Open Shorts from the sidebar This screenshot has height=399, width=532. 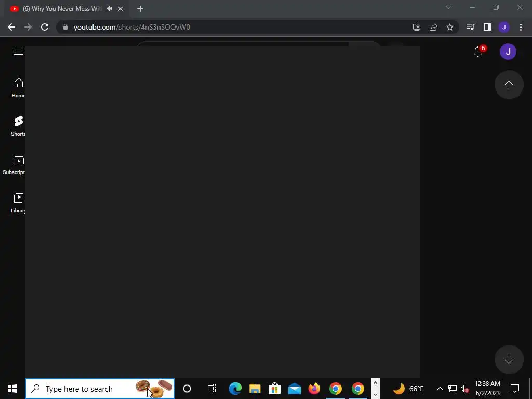pos(18,126)
